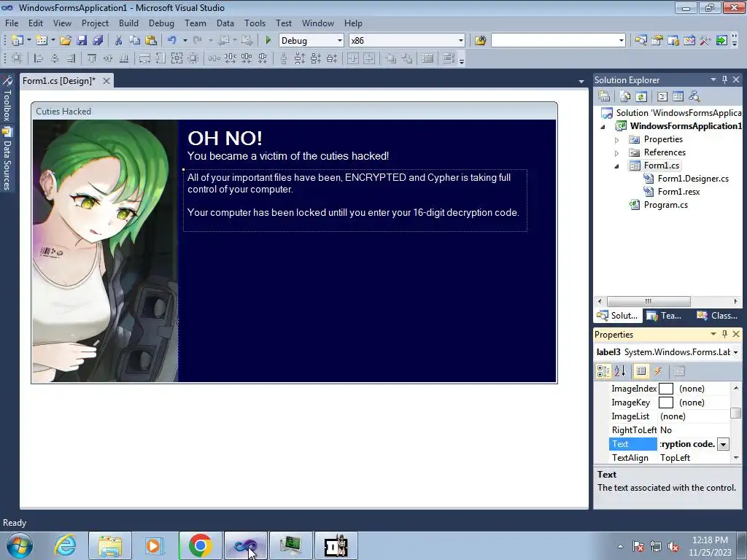
Task: Collapse the Form1.cs node
Action: pyautogui.click(x=616, y=166)
